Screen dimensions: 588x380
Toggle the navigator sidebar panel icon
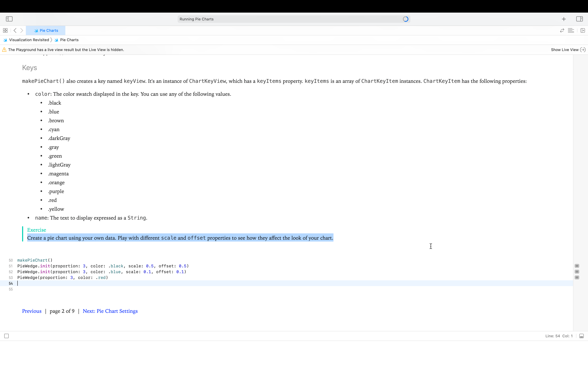tap(9, 19)
